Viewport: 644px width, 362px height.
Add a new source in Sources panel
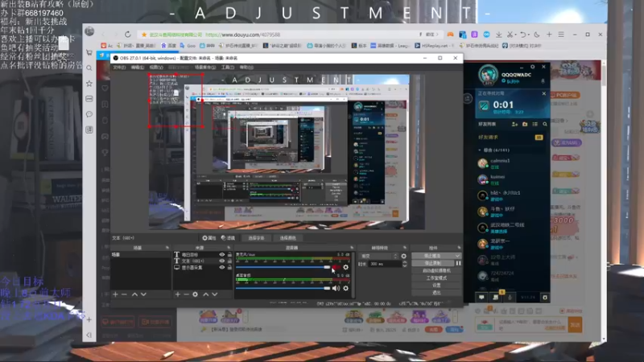177,294
